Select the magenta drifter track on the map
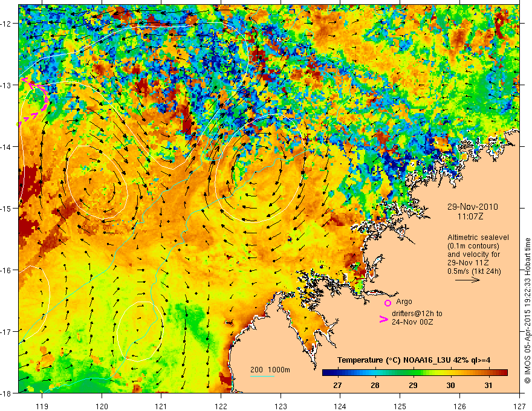 click(33, 100)
